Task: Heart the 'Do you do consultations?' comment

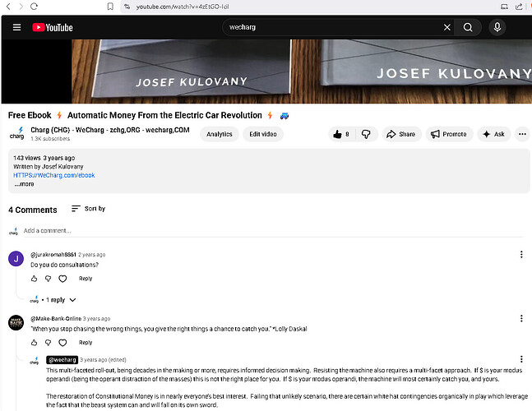Action: 62,279
